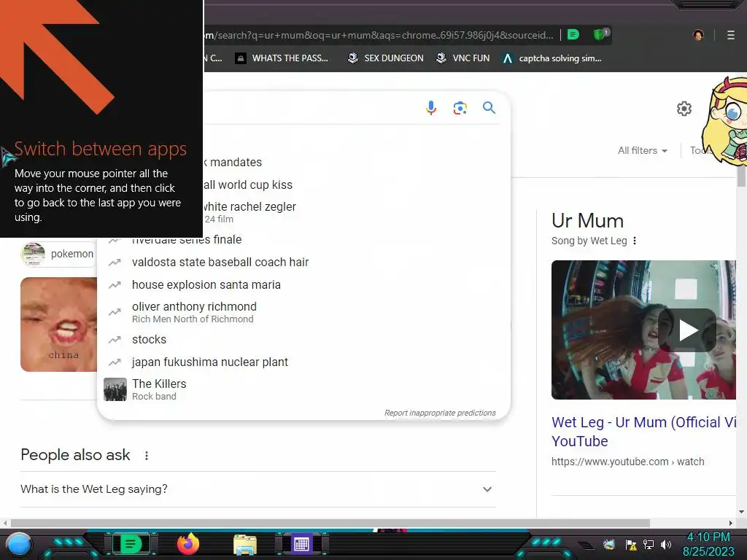
Task: Select suggestion ending 'world cup kiss'
Action: coord(248,184)
